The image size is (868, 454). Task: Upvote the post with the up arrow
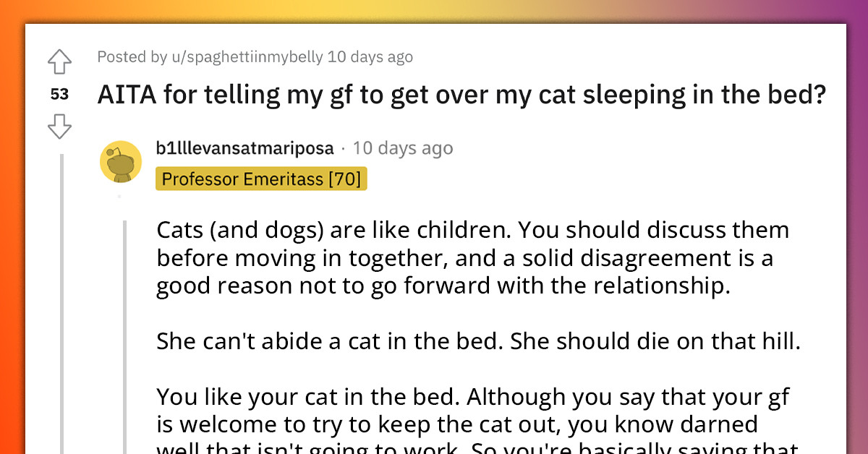[x=59, y=62]
